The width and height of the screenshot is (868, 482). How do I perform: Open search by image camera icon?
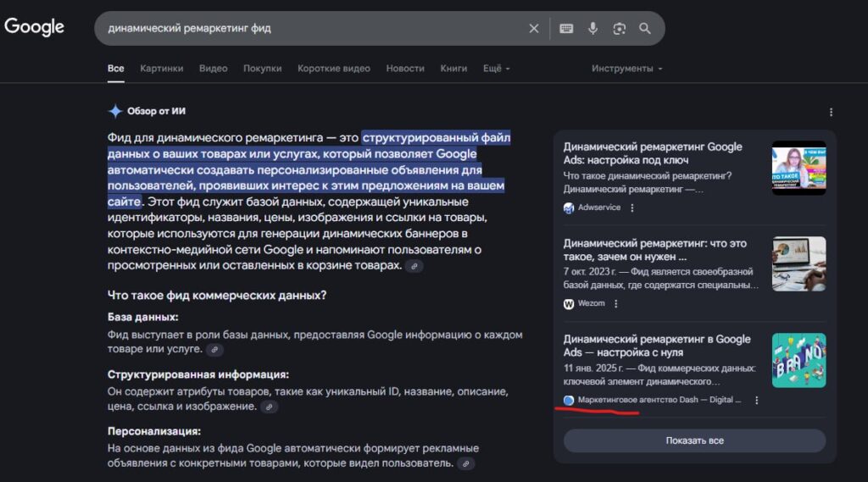click(619, 28)
